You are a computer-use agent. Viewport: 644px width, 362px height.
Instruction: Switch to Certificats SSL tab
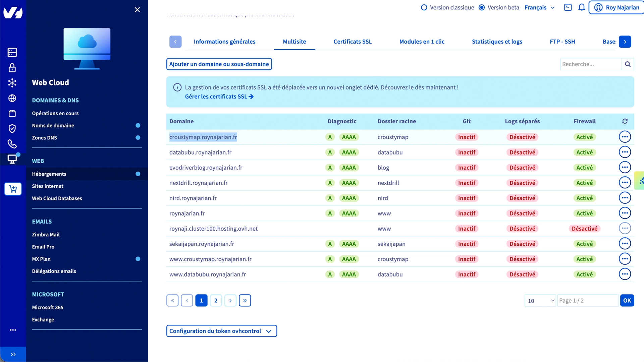click(353, 42)
